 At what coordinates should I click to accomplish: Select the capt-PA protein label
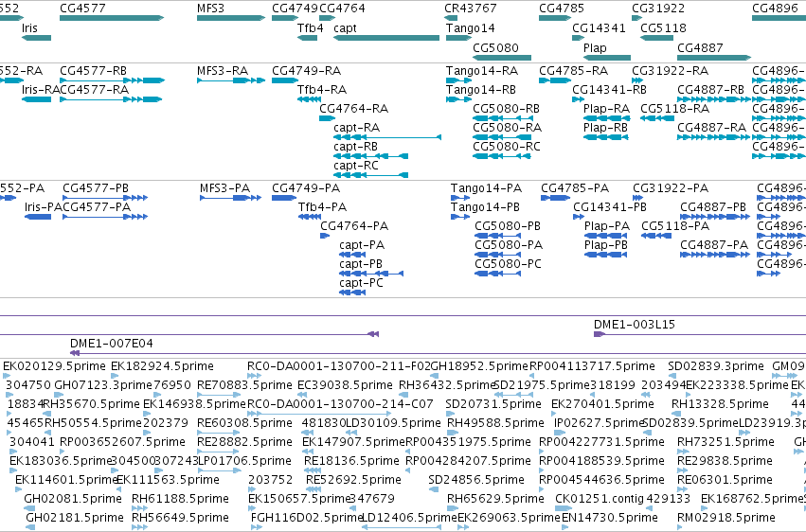pos(362,245)
